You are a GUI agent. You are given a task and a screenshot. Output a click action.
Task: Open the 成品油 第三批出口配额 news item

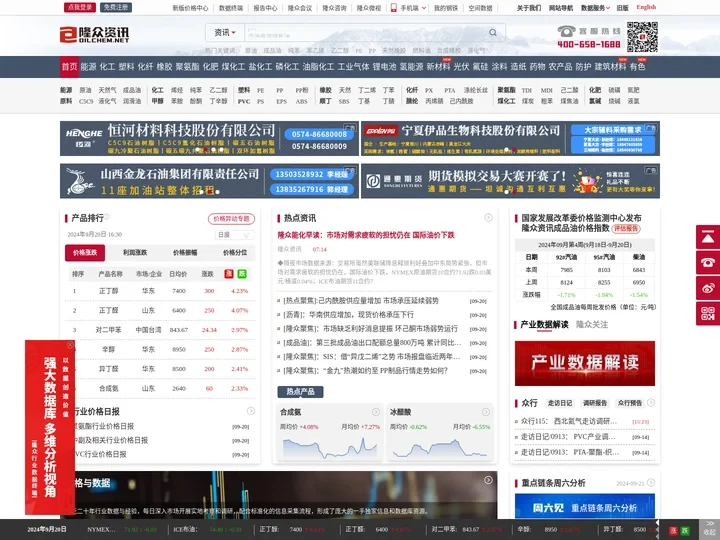pos(372,343)
